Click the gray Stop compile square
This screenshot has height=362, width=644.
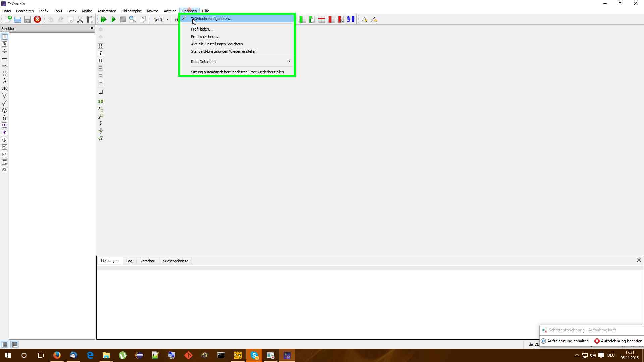click(x=123, y=19)
